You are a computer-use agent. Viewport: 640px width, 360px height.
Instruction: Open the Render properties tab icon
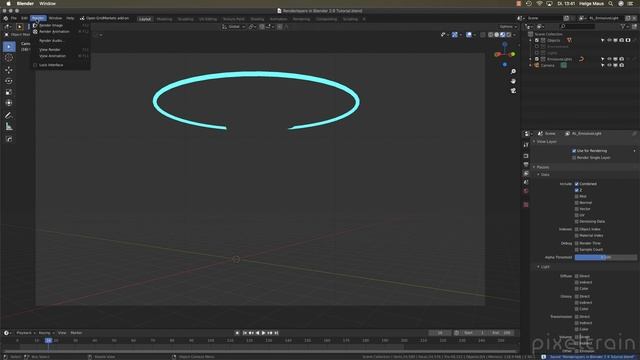click(526, 156)
